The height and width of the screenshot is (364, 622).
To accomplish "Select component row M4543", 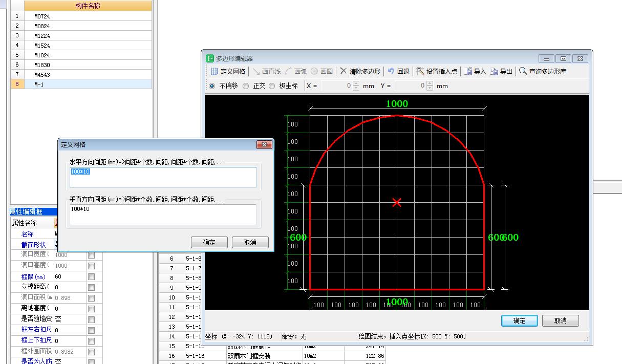I will point(82,75).
